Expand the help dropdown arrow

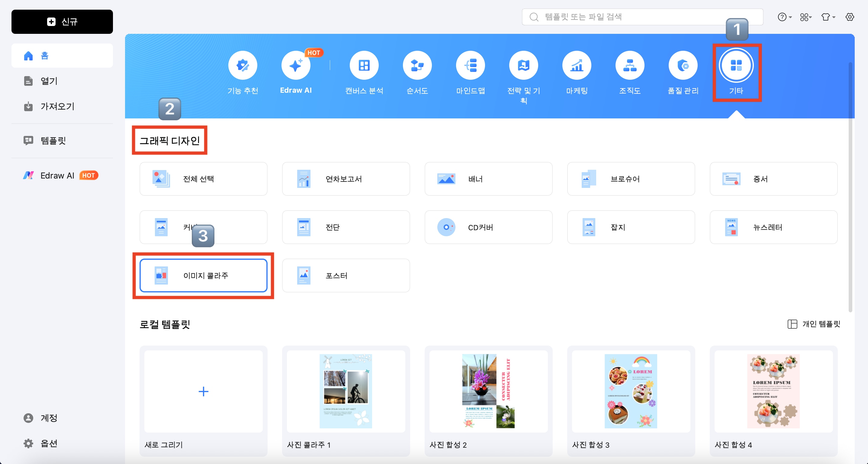click(x=789, y=17)
